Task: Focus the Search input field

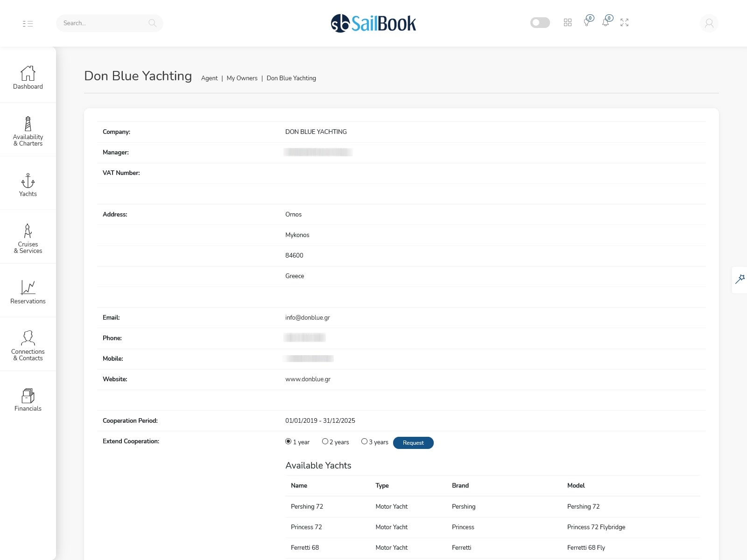Action: pos(103,23)
